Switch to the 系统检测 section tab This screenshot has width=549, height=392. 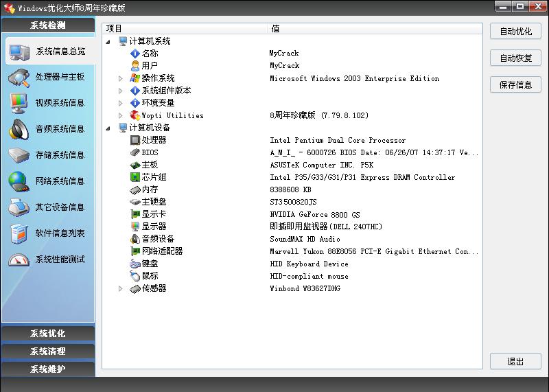[x=48, y=25]
